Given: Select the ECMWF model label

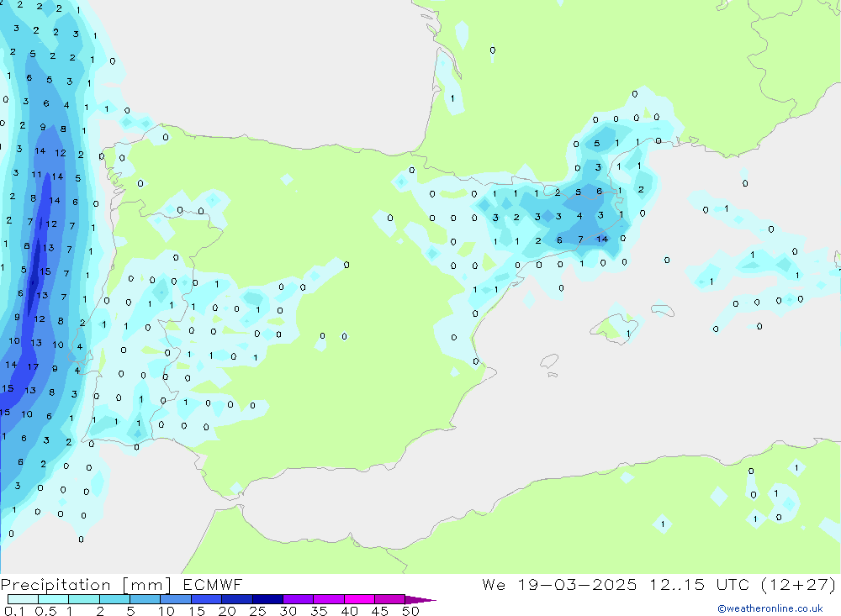Looking at the screenshot, I should tap(212, 585).
